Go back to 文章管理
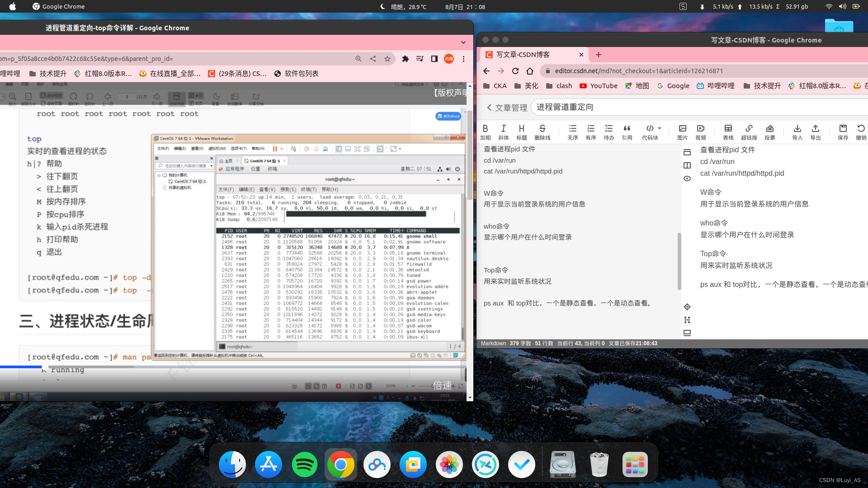 tap(507, 108)
